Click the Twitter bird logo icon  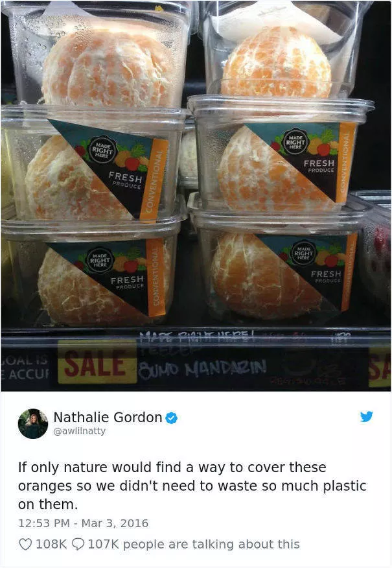coord(366,416)
